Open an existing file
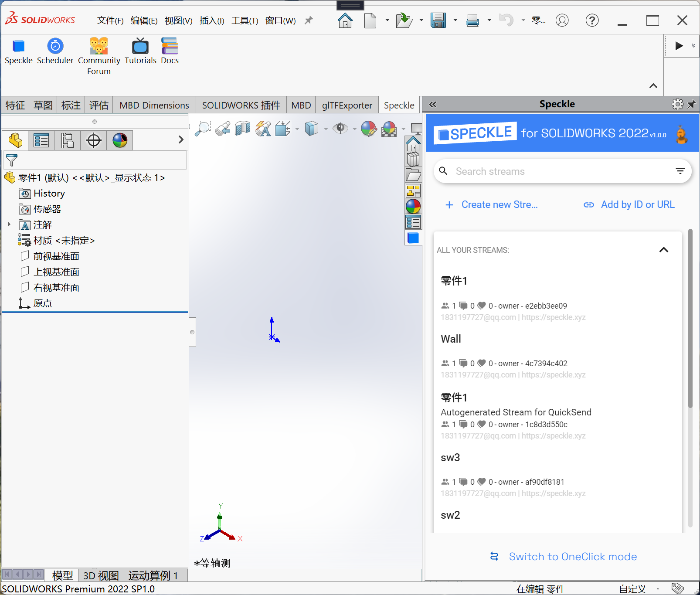700x595 pixels. tap(404, 20)
